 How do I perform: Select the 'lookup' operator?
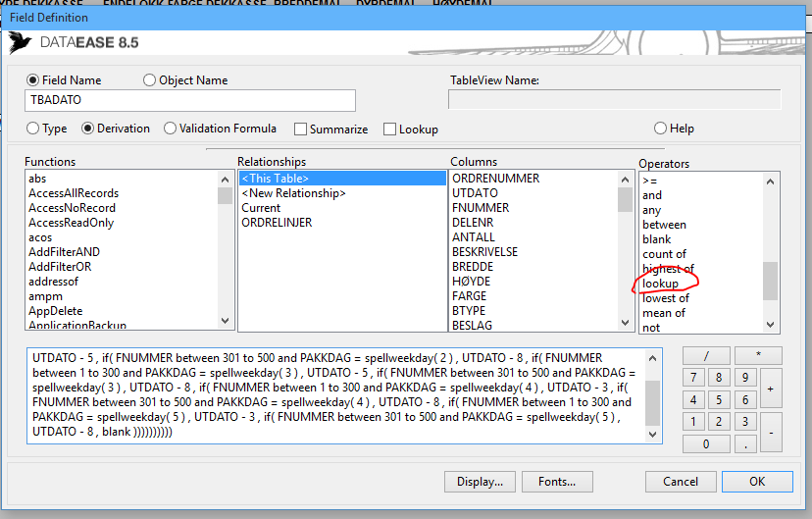tap(660, 284)
